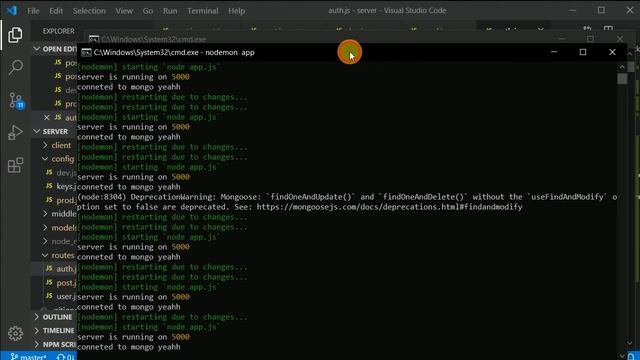The height and width of the screenshot is (360, 640).
Task: Open File menu
Action: 33,11
